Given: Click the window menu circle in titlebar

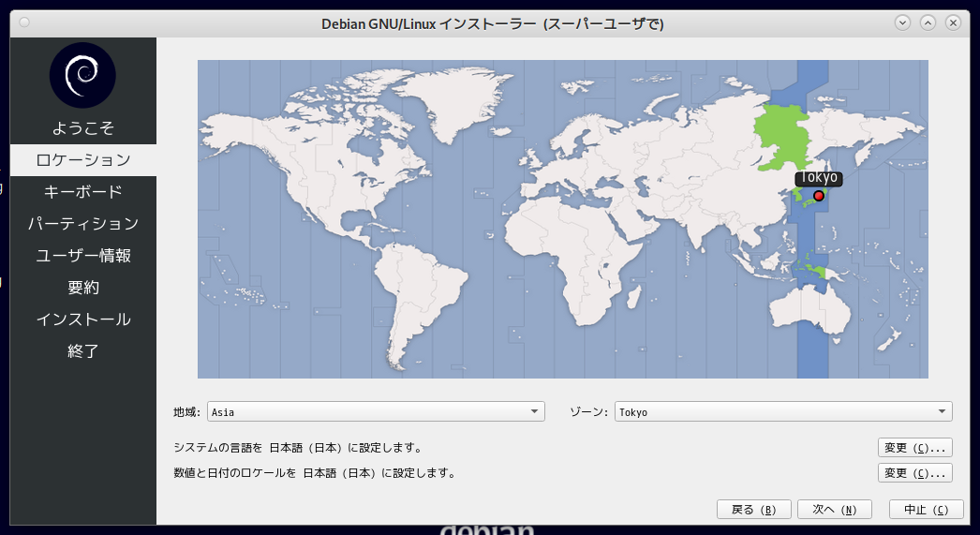Looking at the screenshot, I should coord(24,22).
